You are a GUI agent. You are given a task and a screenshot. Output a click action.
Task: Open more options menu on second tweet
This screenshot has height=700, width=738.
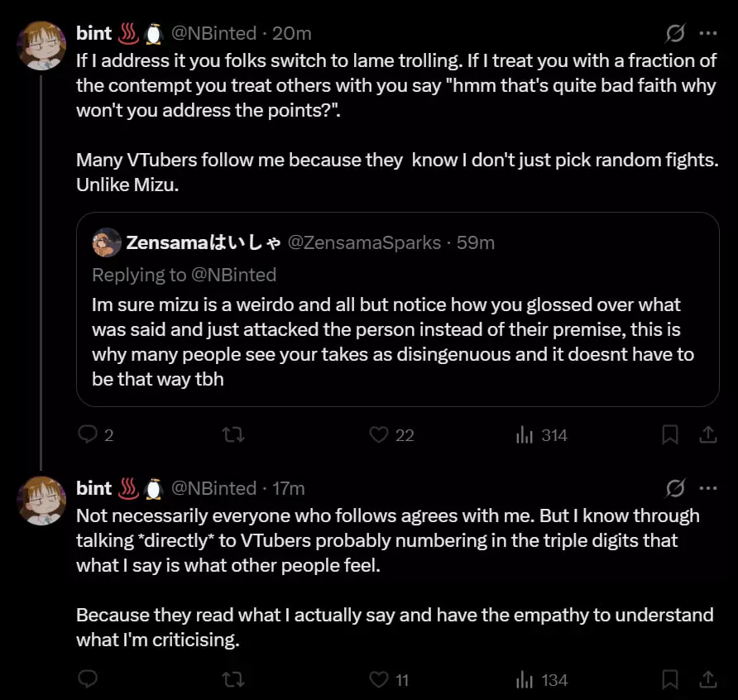point(708,489)
